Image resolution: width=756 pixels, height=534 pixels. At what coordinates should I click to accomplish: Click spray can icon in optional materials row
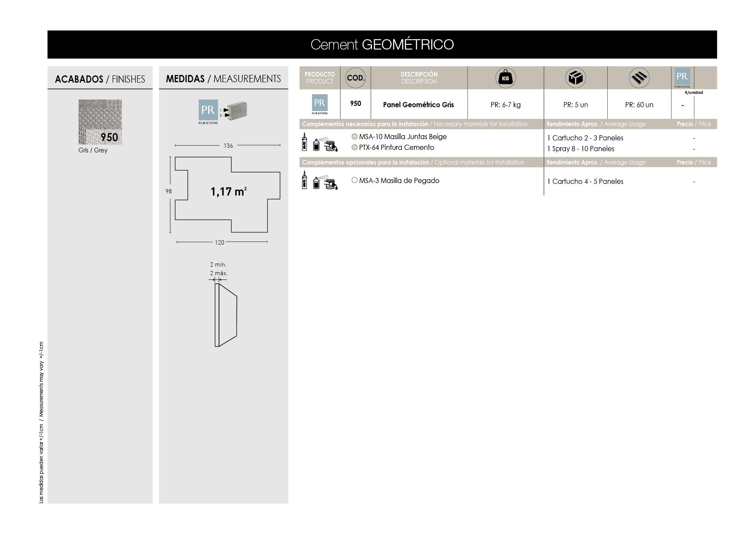[x=316, y=183]
